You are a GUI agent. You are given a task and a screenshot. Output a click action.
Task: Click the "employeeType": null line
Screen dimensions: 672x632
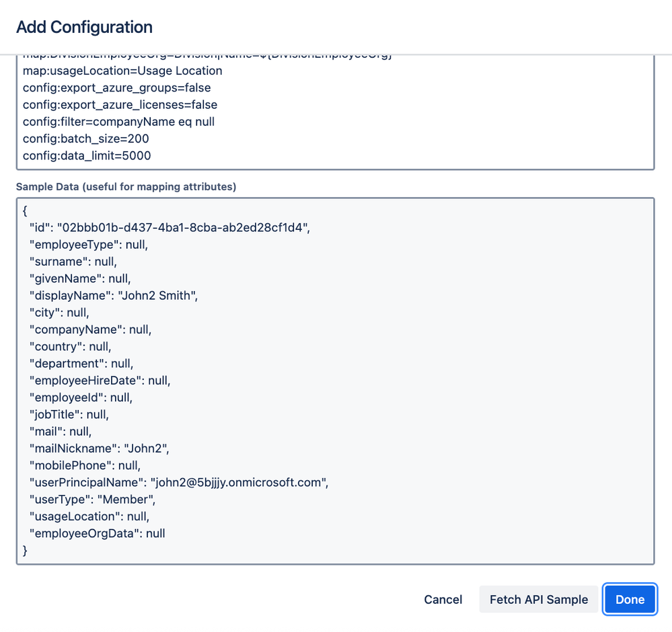88,244
